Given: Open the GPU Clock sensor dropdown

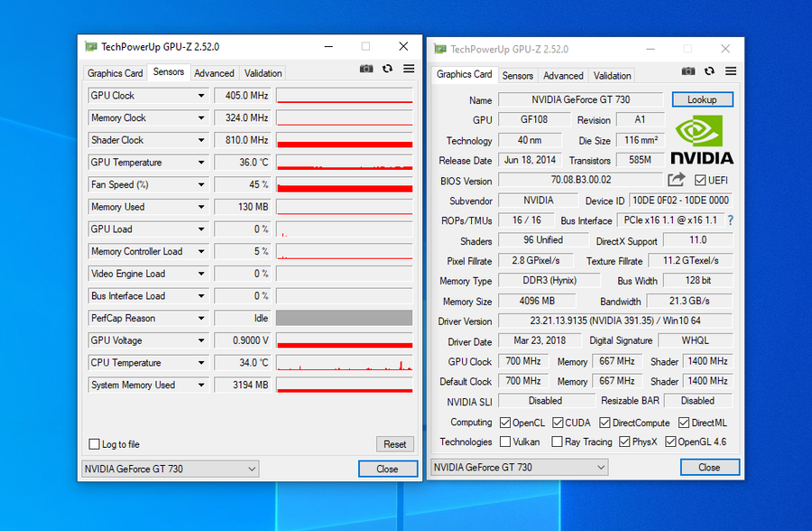Looking at the screenshot, I should [201, 96].
